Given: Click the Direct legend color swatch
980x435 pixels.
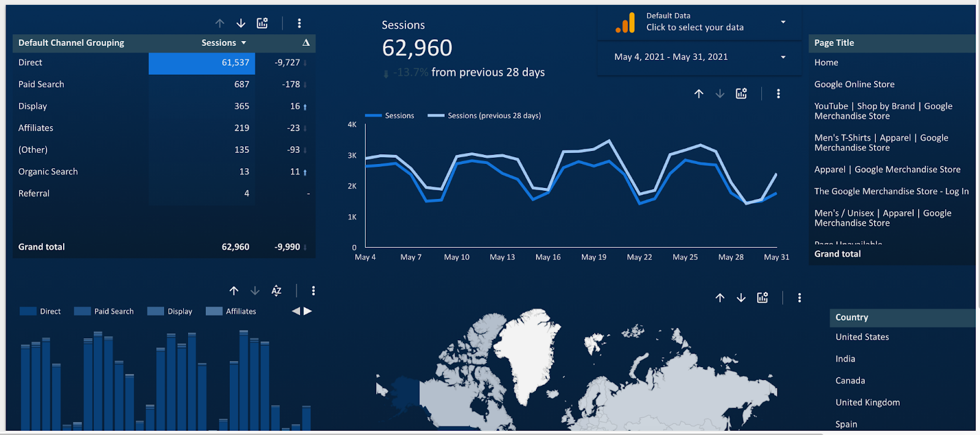Looking at the screenshot, I should (x=28, y=311).
